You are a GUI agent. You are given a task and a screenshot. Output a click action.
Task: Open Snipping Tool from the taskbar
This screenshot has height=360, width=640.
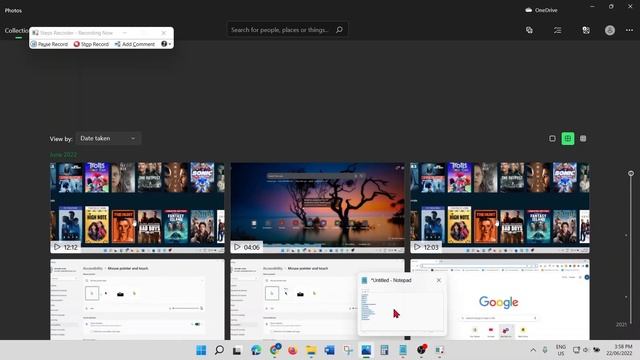[x=348, y=350]
